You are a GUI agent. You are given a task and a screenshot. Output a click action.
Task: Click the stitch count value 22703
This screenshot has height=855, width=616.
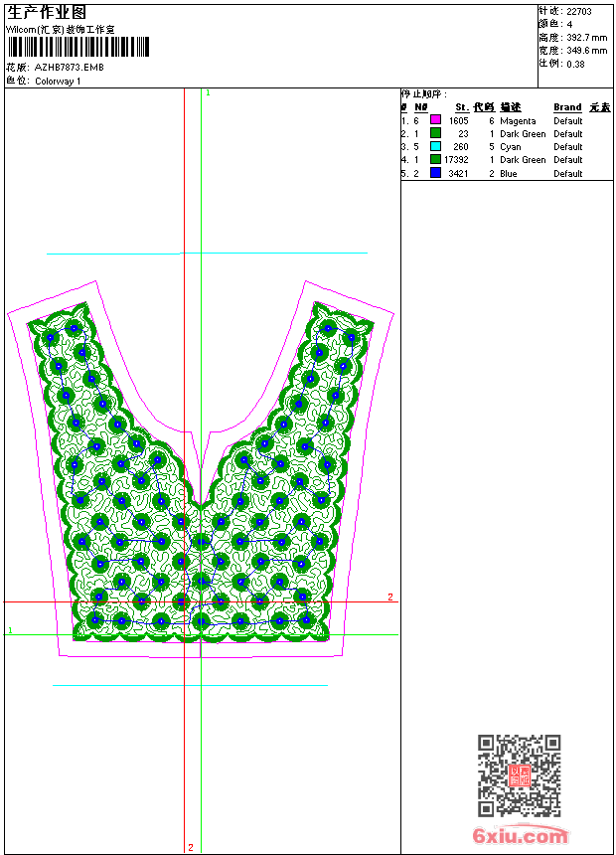coord(580,11)
